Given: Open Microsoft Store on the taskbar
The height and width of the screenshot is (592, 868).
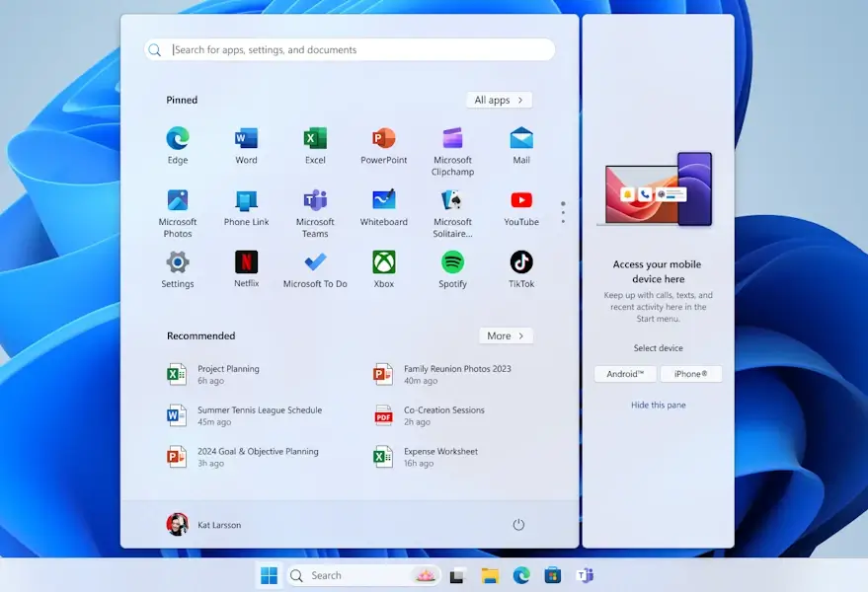Looking at the screenshot, I should 552,575.
